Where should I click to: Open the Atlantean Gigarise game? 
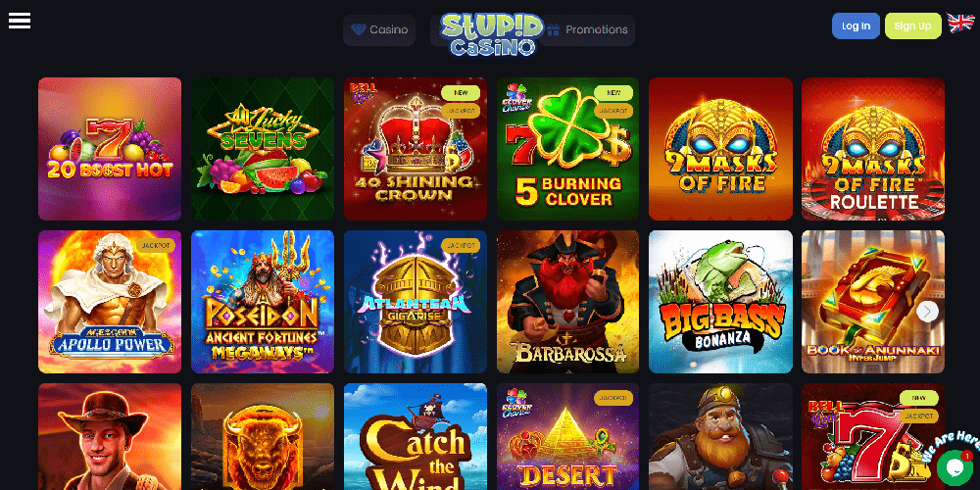(416, 302)
